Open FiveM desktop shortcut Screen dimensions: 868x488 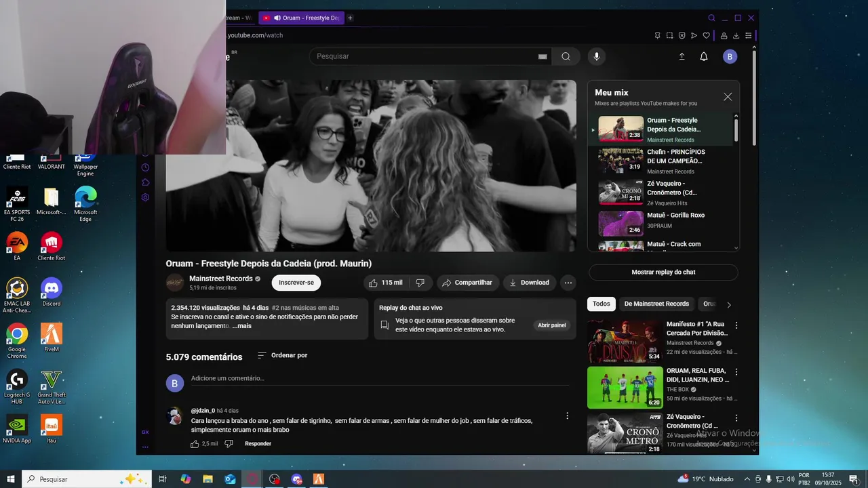52,338
